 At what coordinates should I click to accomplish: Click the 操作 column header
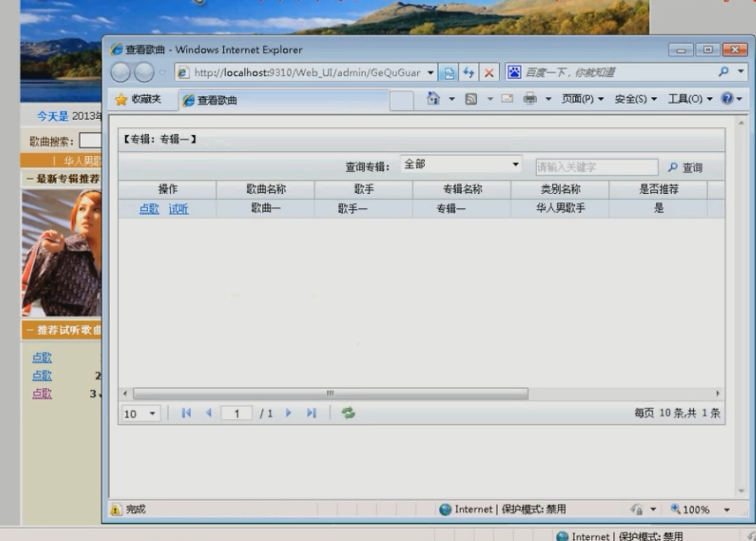pos(167,189)
